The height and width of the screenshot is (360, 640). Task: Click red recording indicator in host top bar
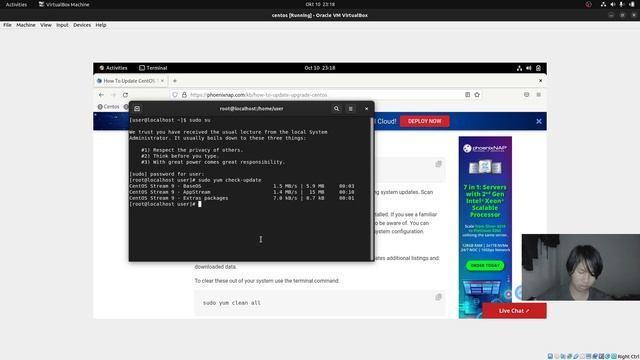click(589, 4)
